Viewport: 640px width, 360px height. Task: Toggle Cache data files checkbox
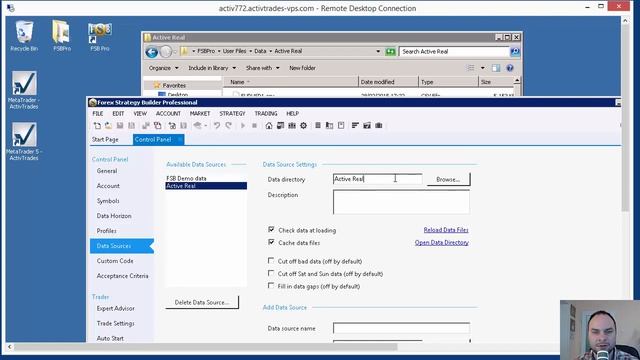click(271, 242)
